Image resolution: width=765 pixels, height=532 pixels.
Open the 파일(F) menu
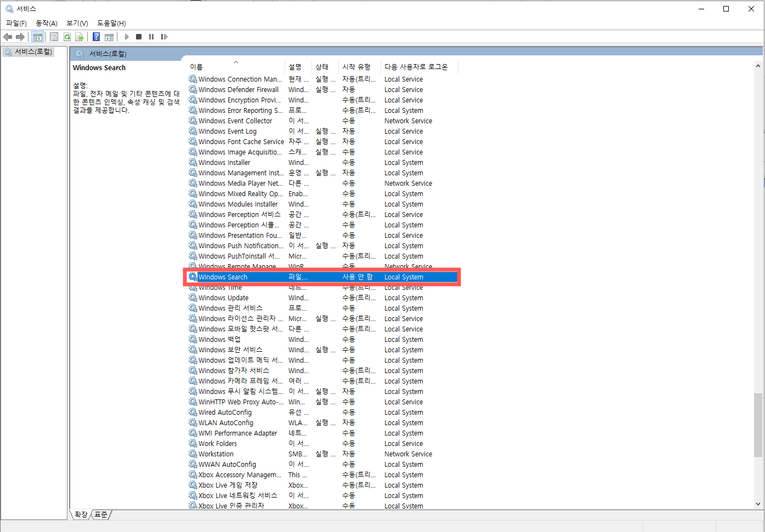16,23
